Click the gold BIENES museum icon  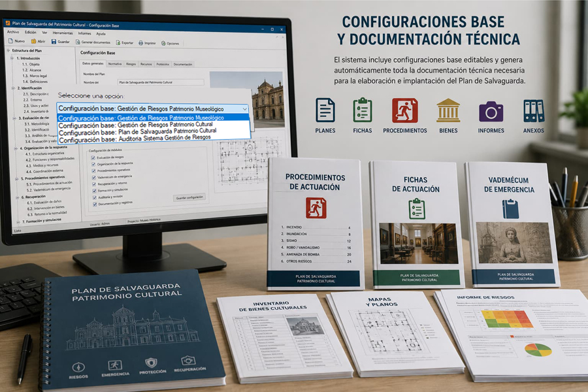click(448, 110)
